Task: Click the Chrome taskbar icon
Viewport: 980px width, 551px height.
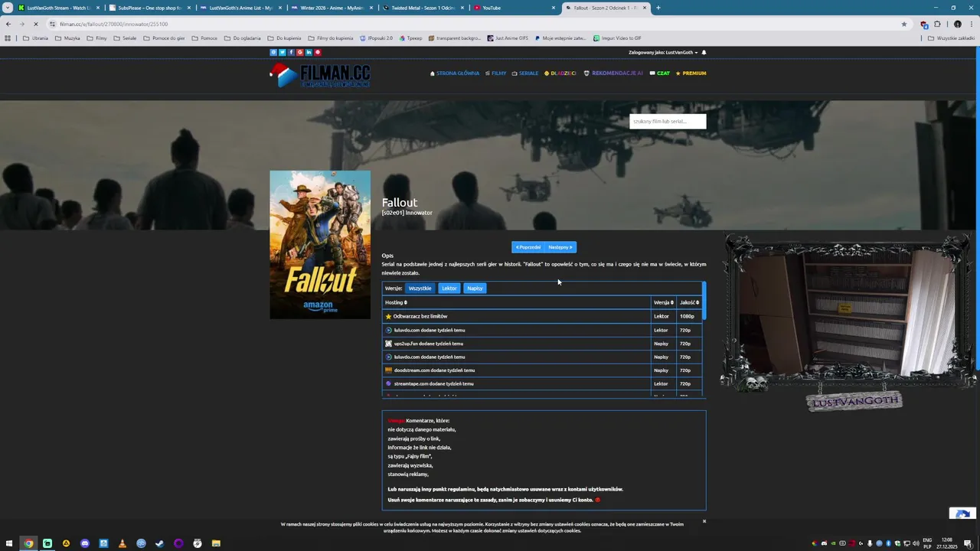Action: [x=28, y=543]
